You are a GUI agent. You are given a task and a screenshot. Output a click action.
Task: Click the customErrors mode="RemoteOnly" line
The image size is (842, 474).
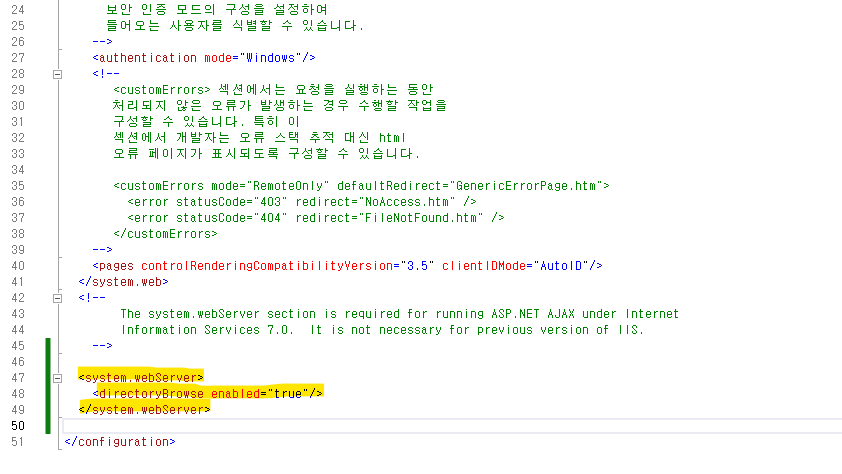pyautogui.click(x=361, y=186)
